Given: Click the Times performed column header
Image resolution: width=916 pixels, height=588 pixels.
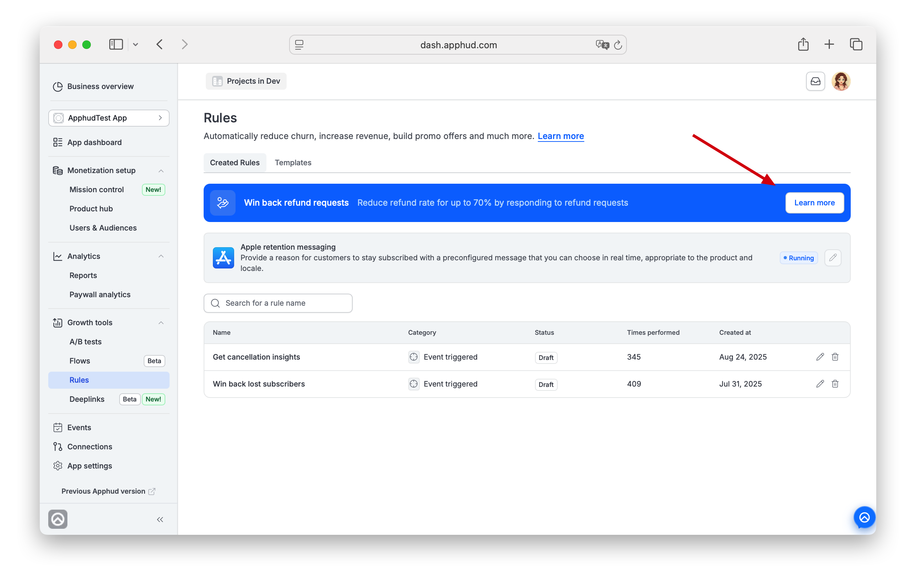Looking at the screenshot, I should point(653,332).
